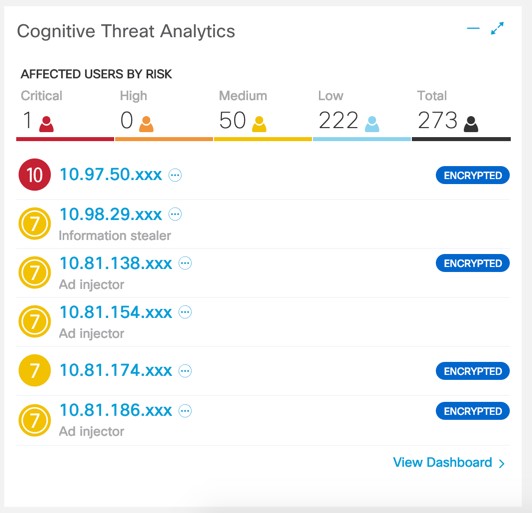Click ellipsis icon next to 10.81.174.xxx
Viewport: 532px width, 513px height.
[185, 371]
